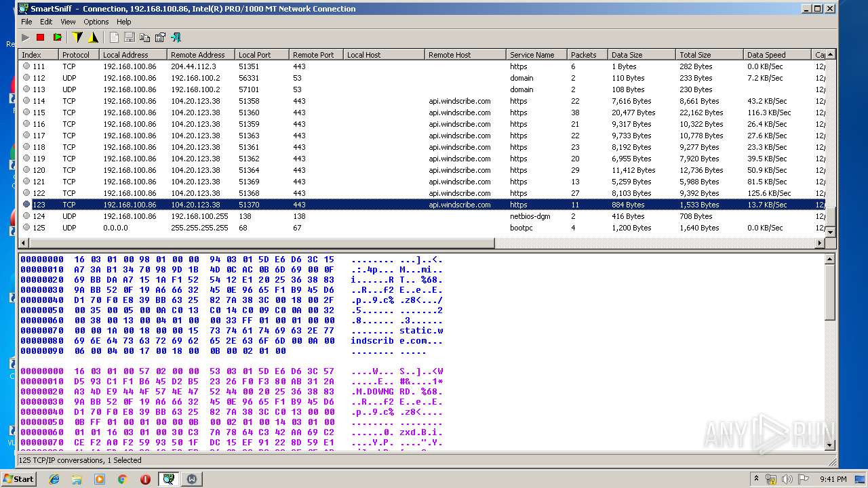Open media player taskbar icon
Screen dimensions: 868x488
[x=100, y=479]
